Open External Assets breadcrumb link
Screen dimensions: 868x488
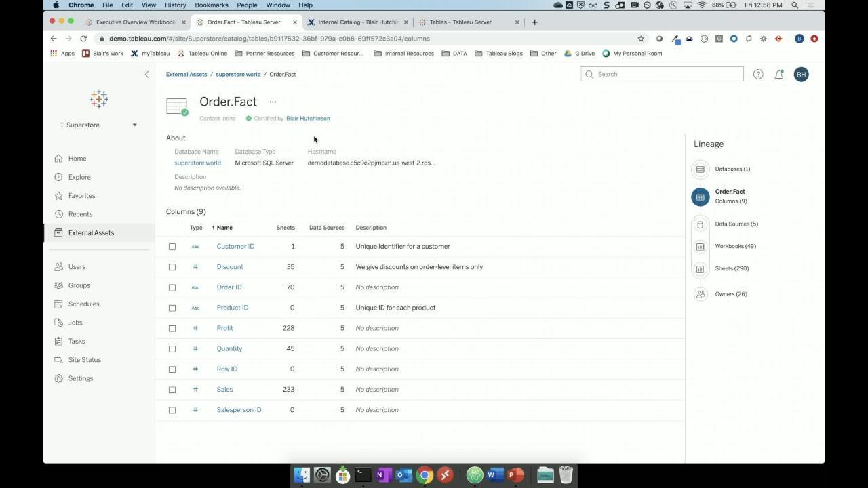click(x=186, y=75)
